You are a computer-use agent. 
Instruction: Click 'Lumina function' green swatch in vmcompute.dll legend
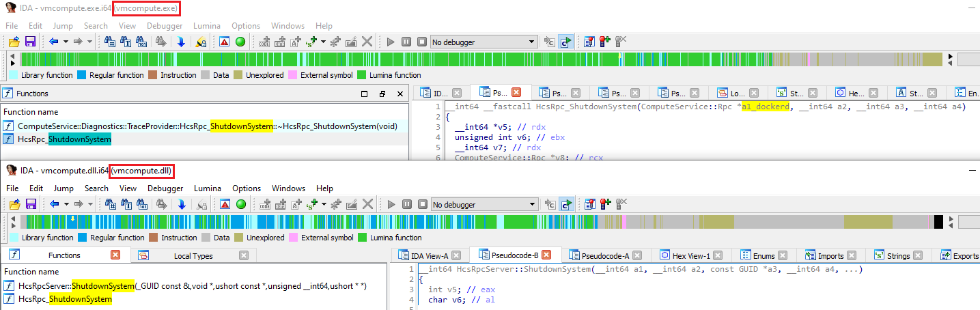362,238
